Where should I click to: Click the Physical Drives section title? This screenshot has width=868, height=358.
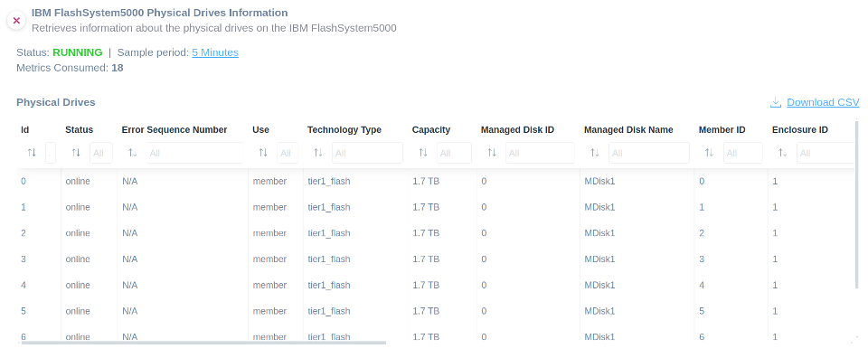[56, 102]
